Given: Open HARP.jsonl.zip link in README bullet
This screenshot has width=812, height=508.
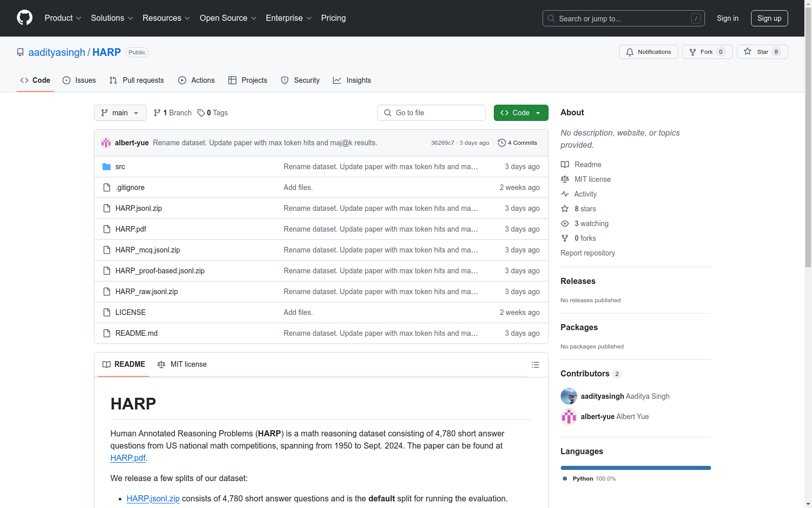Looking at the screenshot, I should coord(153,498).
